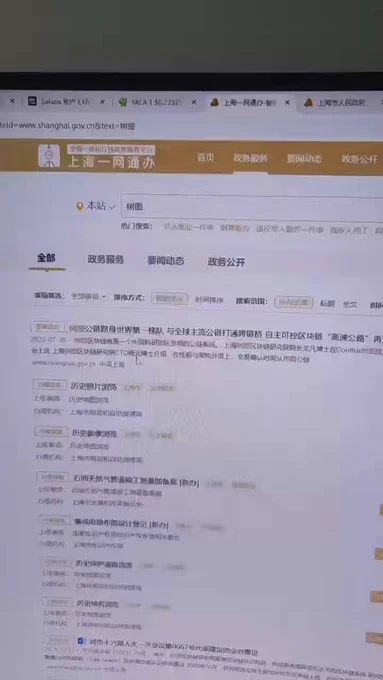Open 政务服务 in the top navigation bar
383x680 pixels.
pyautogui.click(x=250, y=158)
